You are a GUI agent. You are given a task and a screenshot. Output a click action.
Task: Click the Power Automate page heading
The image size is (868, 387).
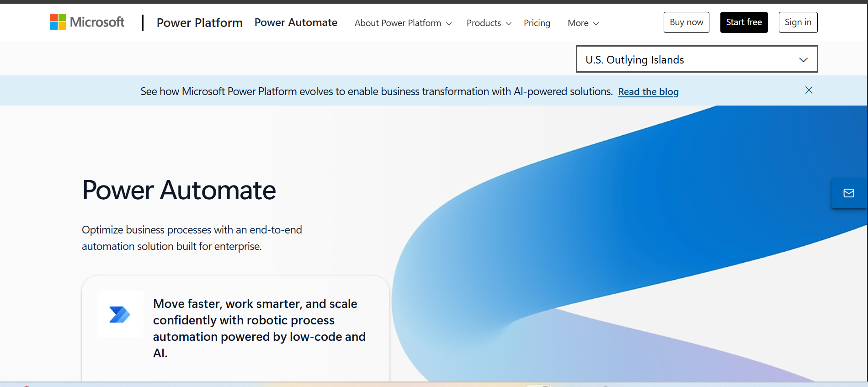tap(179, 190)
